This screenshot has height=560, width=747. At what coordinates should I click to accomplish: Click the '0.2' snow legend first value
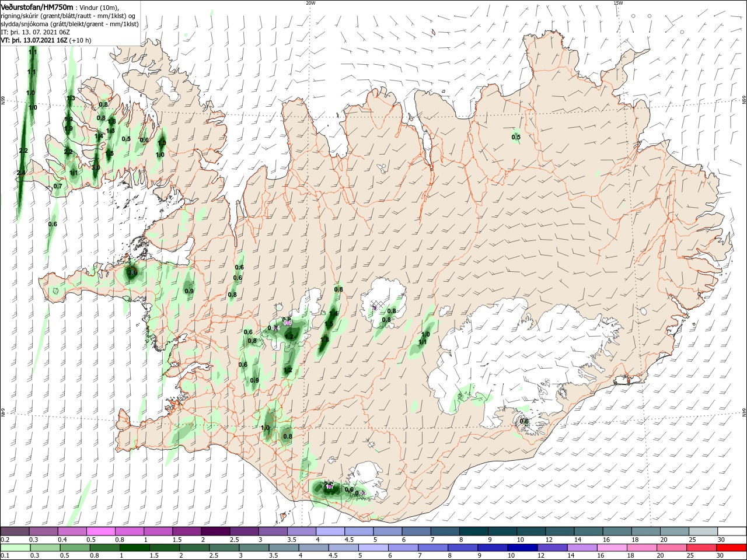click(5, 540)
